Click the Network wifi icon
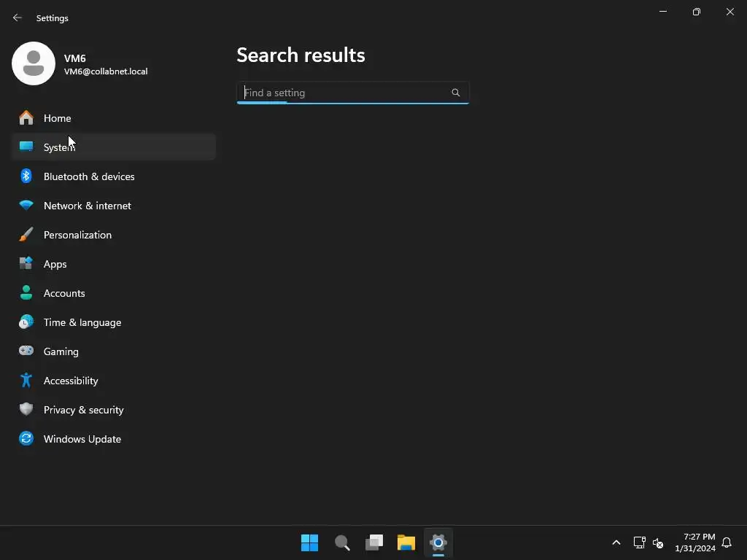Viewport: 747px width, 560px height. (26, 205)
